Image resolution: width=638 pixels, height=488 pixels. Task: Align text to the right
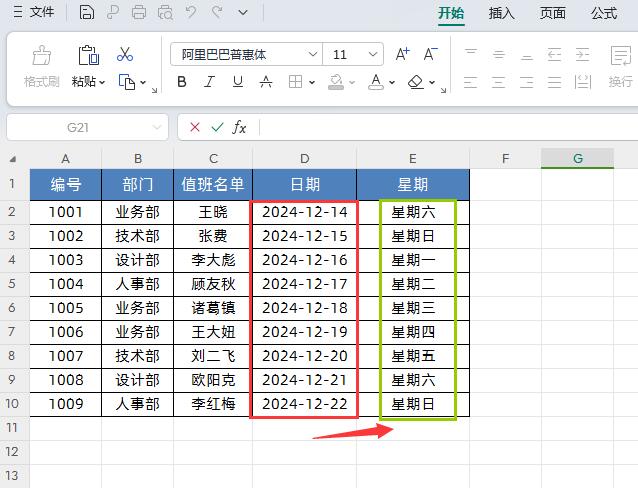(527, 82)
